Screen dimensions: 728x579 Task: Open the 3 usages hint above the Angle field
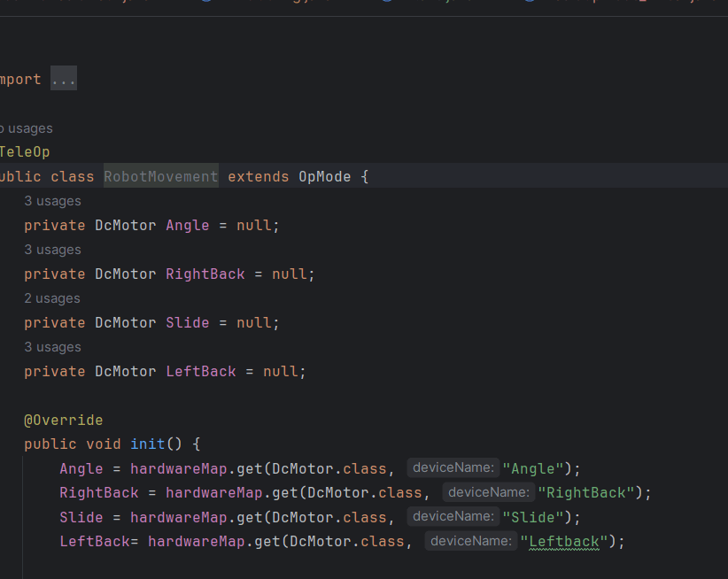pos(52,201)
